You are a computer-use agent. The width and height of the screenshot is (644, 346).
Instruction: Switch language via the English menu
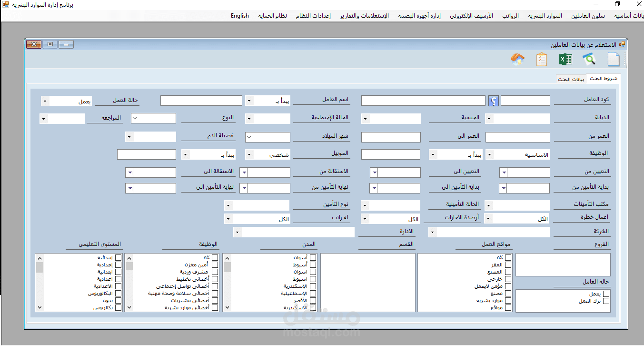click(240, 16)
